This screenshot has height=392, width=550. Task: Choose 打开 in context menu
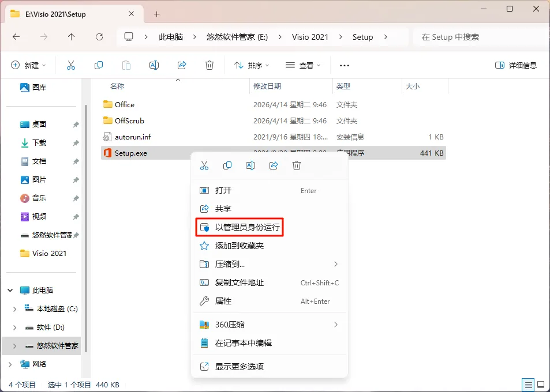270,190
